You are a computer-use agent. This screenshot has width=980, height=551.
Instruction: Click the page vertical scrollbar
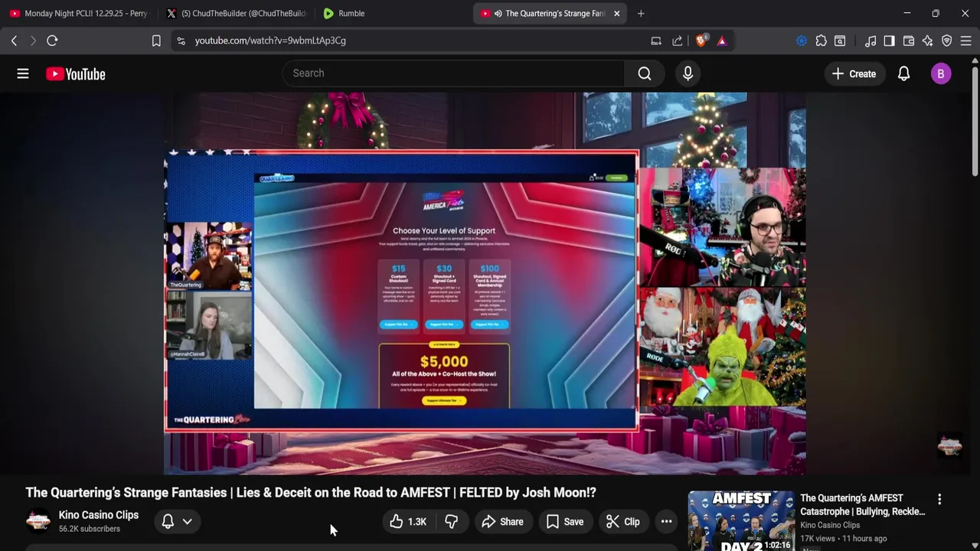coord(975,122)
